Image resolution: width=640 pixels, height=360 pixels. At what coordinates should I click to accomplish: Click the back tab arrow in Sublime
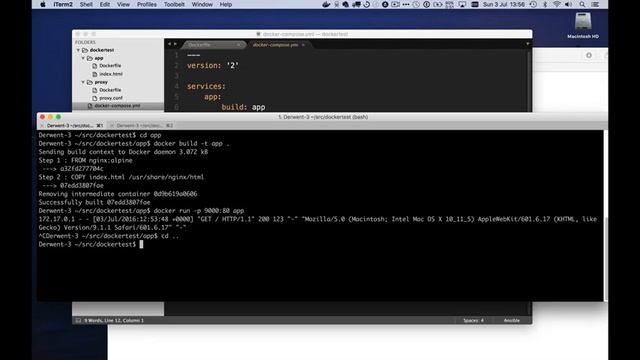click(x=170, y=44)
